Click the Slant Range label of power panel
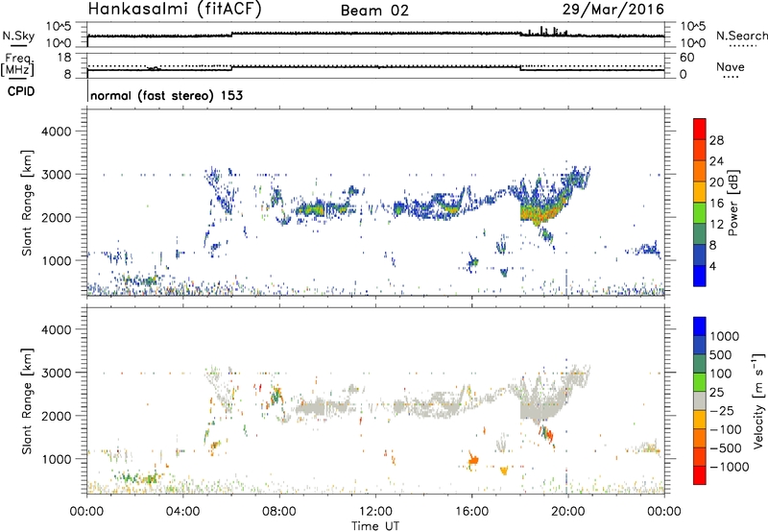 pyautogui.click(x=27, y=203)
